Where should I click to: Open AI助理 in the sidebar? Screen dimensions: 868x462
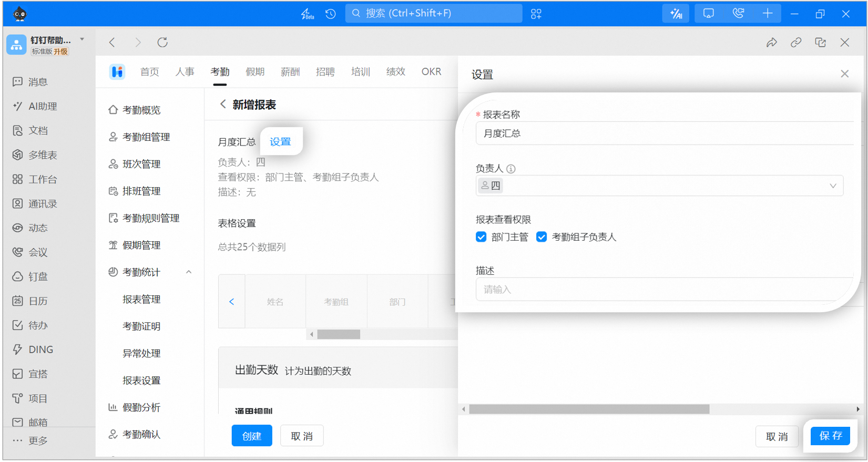35,106
